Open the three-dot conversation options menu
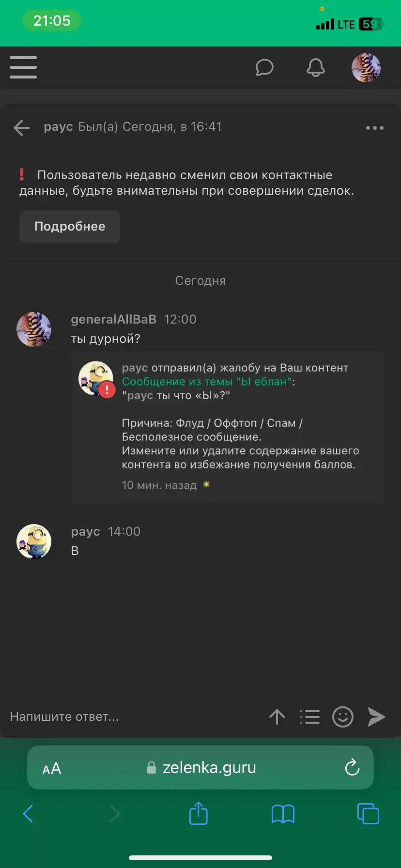Image resolution: width=401 pixels, height=868 pixels. [x=375, y=128]
